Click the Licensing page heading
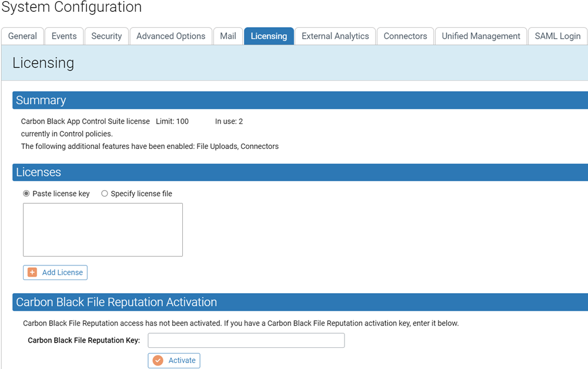The image size is (588, 369). 43,63
